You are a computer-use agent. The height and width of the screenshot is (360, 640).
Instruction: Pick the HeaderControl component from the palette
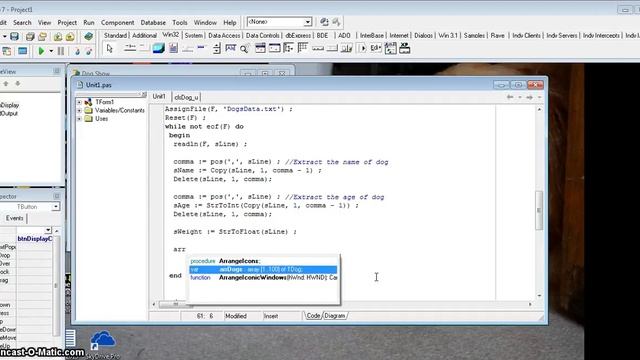pyautogui.click(x=318, y=49)
